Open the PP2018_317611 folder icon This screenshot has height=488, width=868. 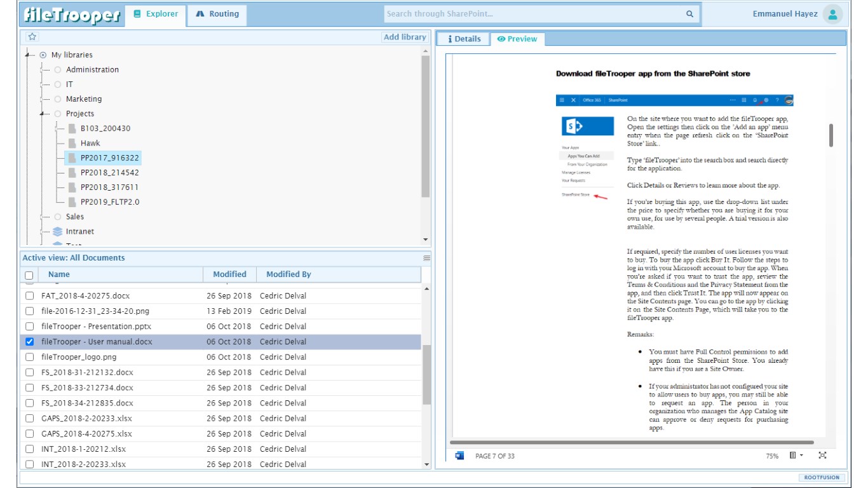72,187
